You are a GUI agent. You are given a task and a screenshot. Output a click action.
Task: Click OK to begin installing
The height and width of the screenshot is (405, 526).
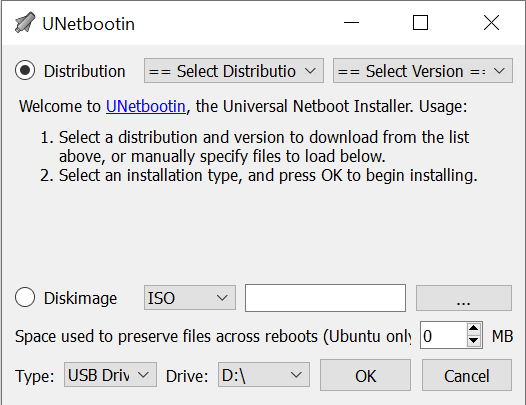click(x=365, y=375)
